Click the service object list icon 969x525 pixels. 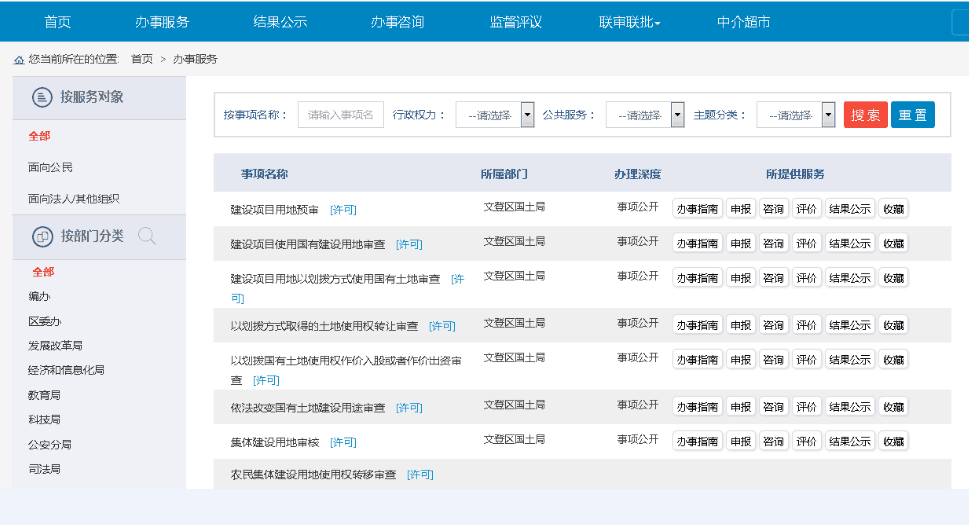[x=42, y=97]
